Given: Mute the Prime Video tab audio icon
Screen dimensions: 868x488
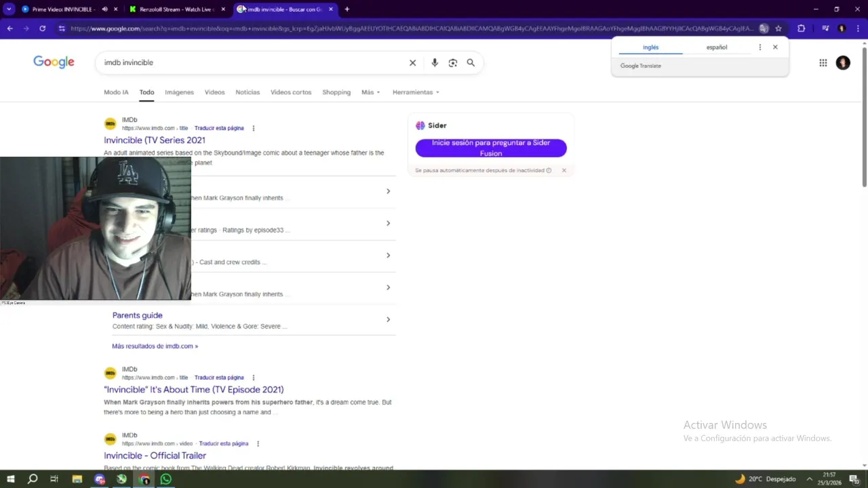Looking at the screenshot, I should 104,9.
